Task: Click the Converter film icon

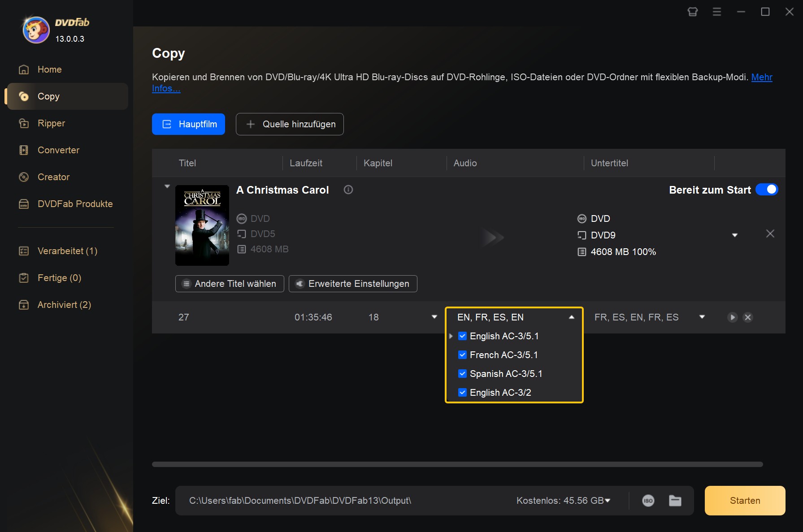Action: (x=24, y=150)
